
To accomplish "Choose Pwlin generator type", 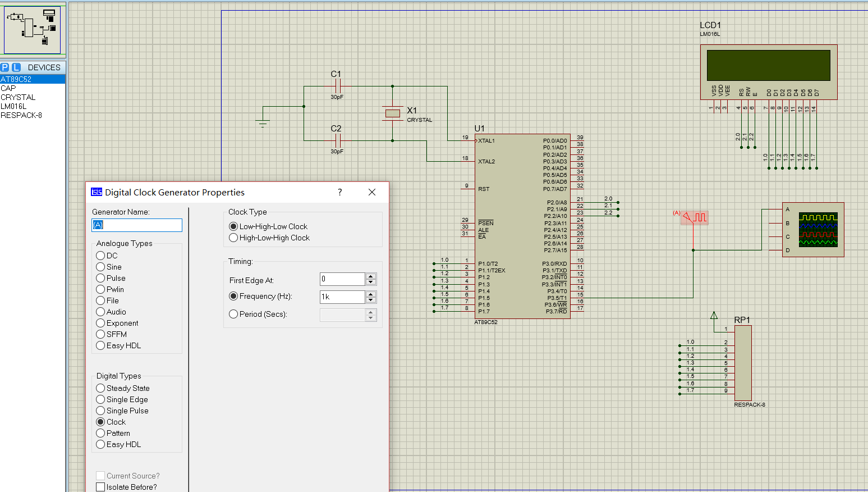I will pyautogui.click(x=100, y=289).
